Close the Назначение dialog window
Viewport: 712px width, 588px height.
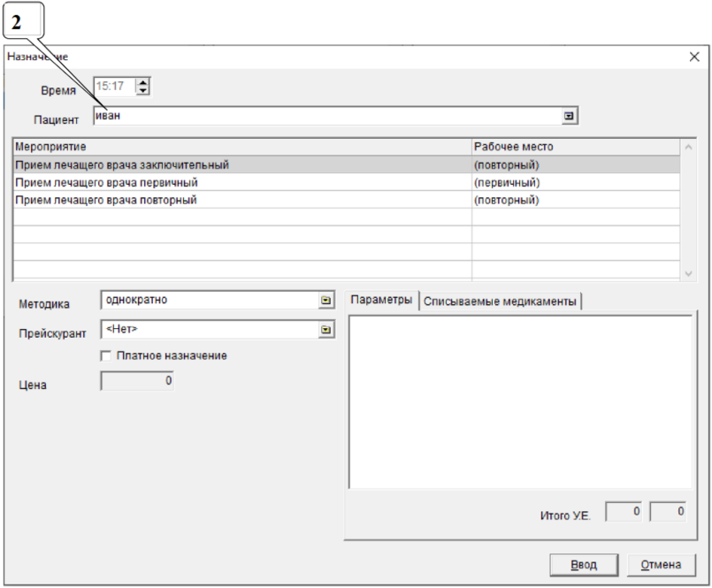[x=693, y=57]
